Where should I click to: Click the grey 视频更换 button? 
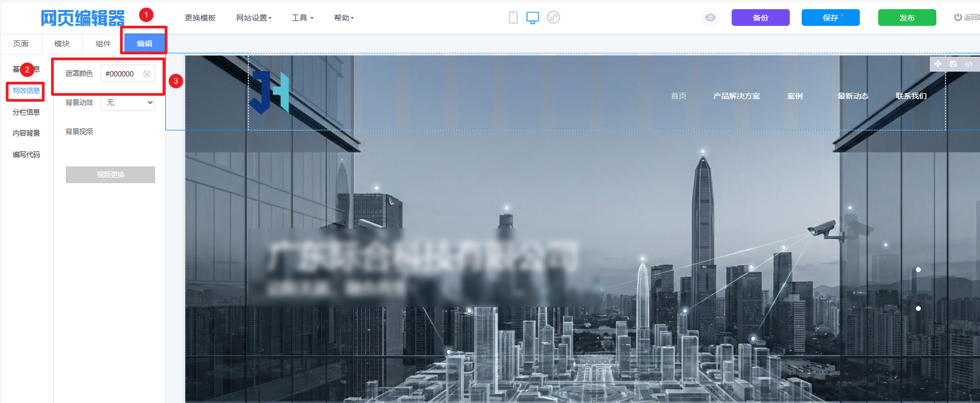(x=110, y=175)
